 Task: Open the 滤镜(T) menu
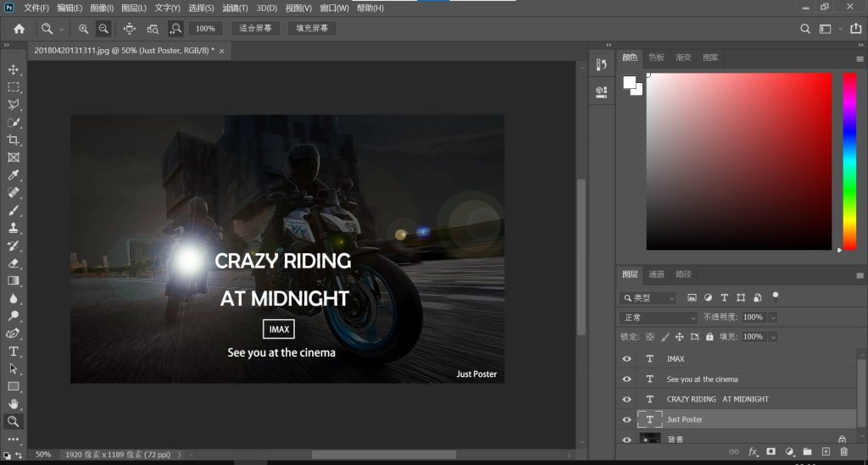coord(236,8)
